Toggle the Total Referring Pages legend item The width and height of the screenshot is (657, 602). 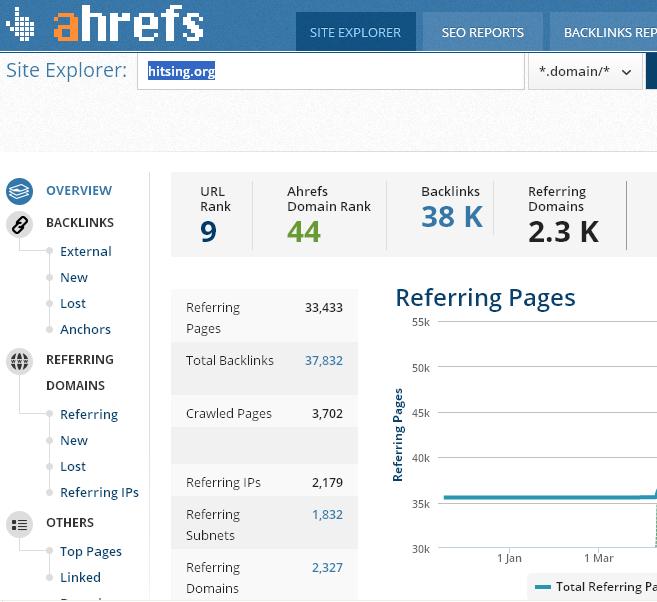tap(595, 587)
